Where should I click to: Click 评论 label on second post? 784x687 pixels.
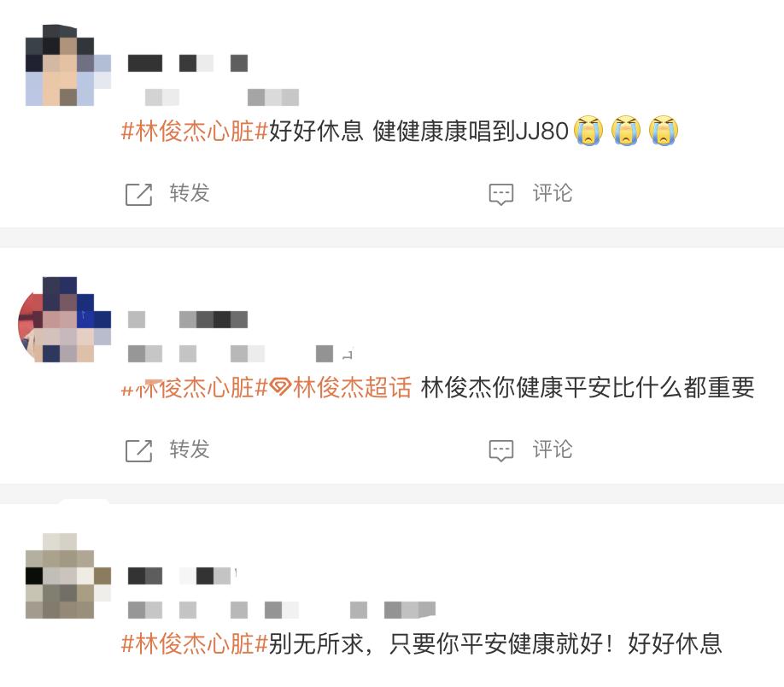coord(553,449)
